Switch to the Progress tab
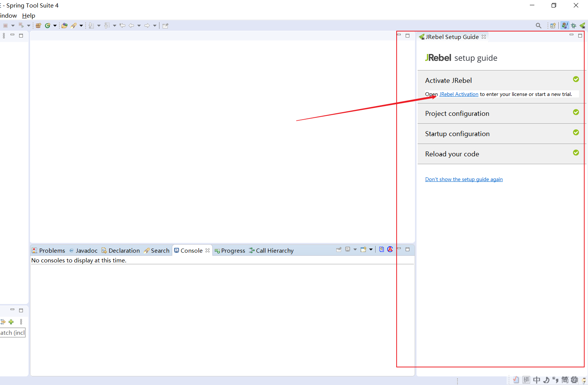This screenshot has width=588, height=385. pos(230,250)
